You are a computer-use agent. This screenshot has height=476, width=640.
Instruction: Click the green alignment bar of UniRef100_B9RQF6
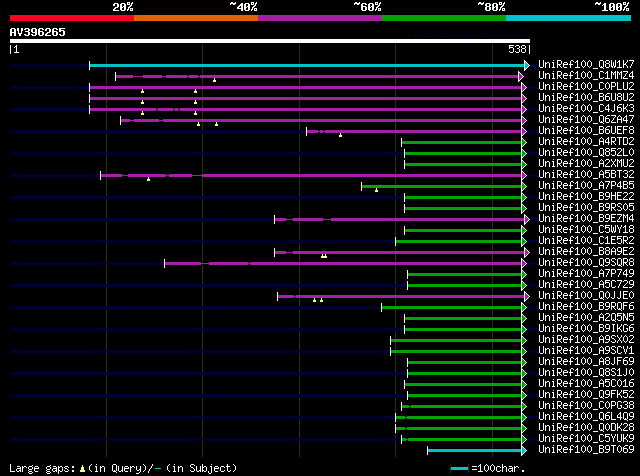451,308
